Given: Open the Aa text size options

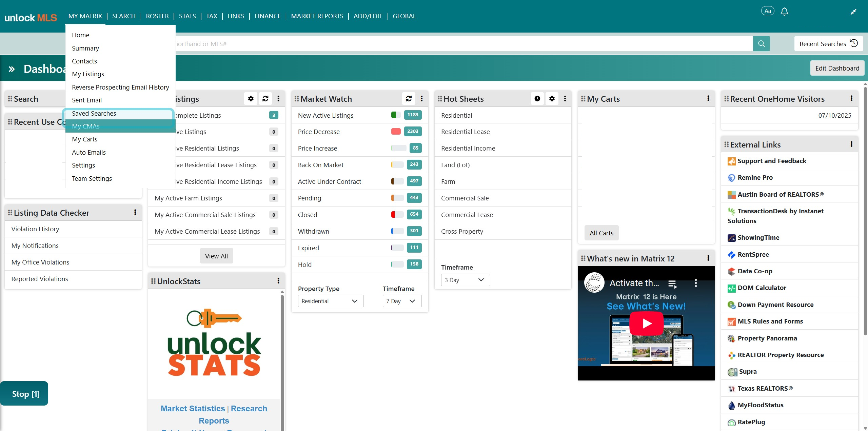Looking at the screenshot, I should coord(768,11).
